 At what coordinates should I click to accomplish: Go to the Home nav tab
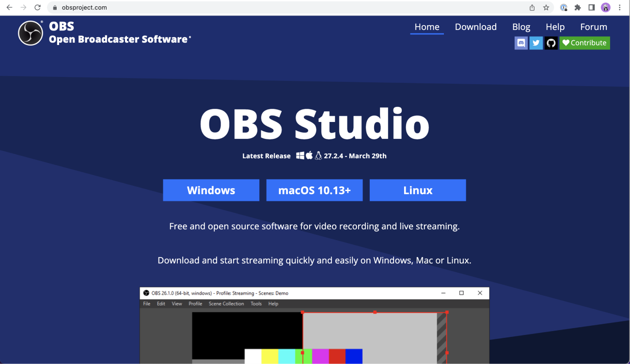427,27
